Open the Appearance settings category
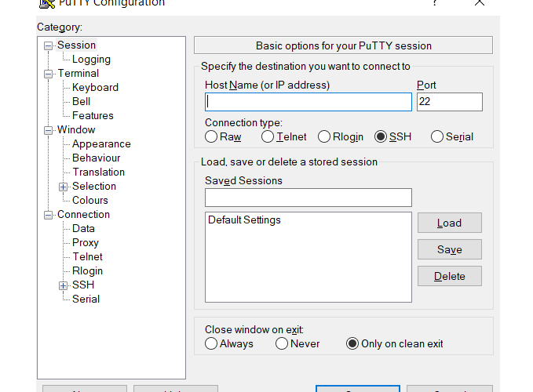The width and height of the screenshot is (533, 392). 101,144
